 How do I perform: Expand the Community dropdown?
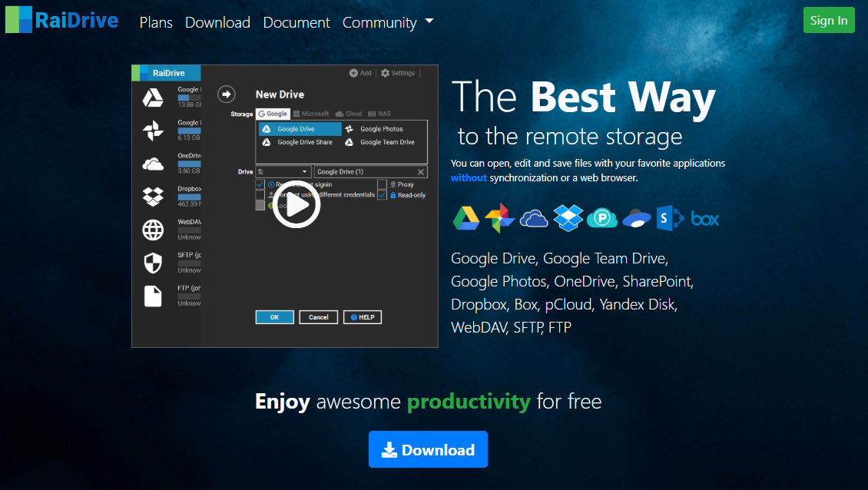(387, 22)
